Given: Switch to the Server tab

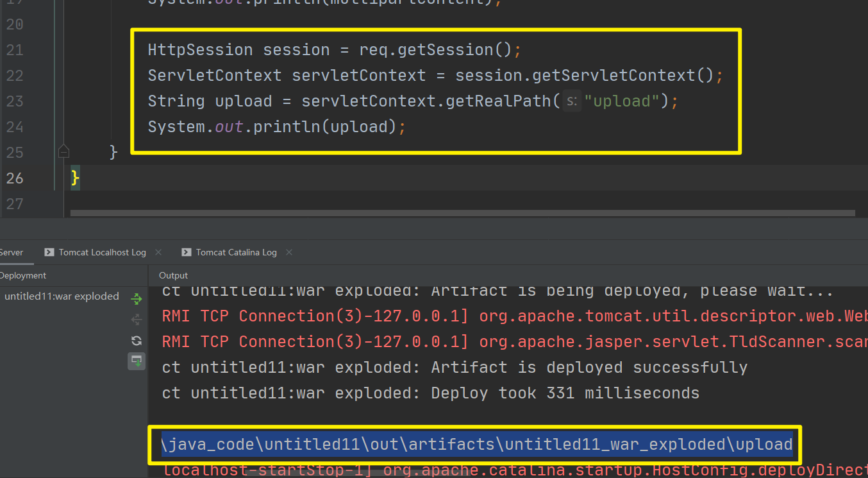Looking at the screenshot, I should click(x=12, y=252).
